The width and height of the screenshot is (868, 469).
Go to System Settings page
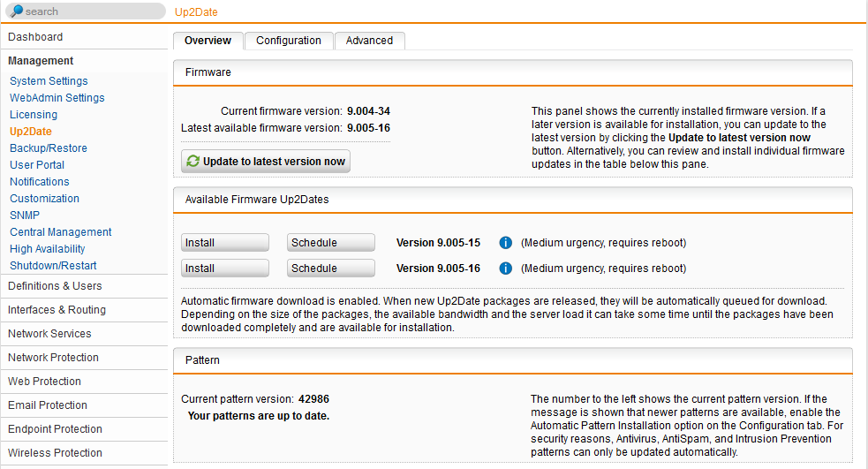point(49,81)
